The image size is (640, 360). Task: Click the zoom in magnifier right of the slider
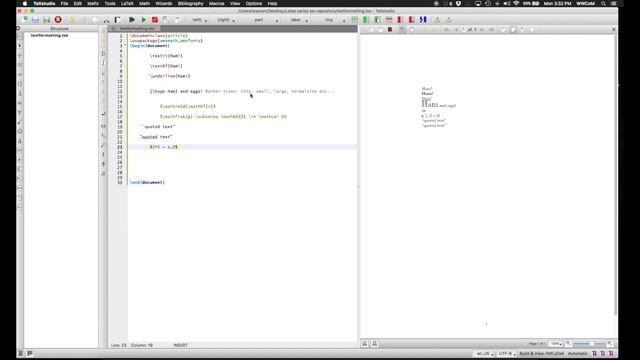coord(610,344)
